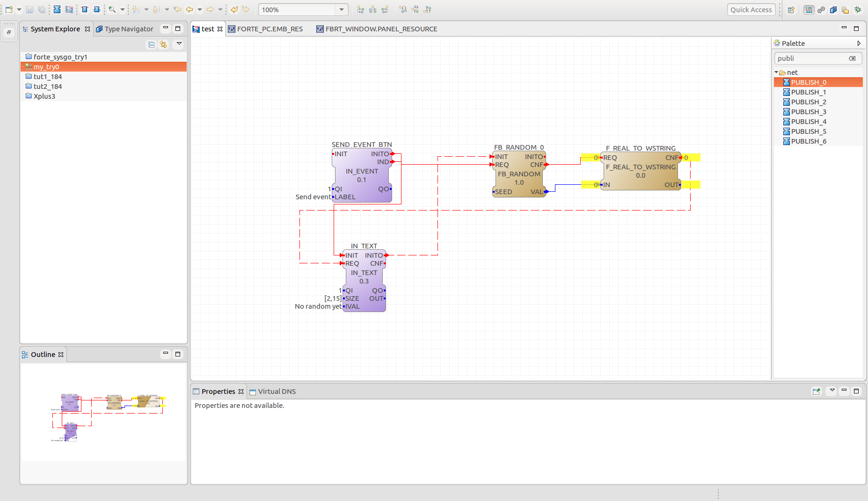The height and width of the screenshot is (501, 868).
Task: Click the Previous Annotation icon
Action: point(156,9)
